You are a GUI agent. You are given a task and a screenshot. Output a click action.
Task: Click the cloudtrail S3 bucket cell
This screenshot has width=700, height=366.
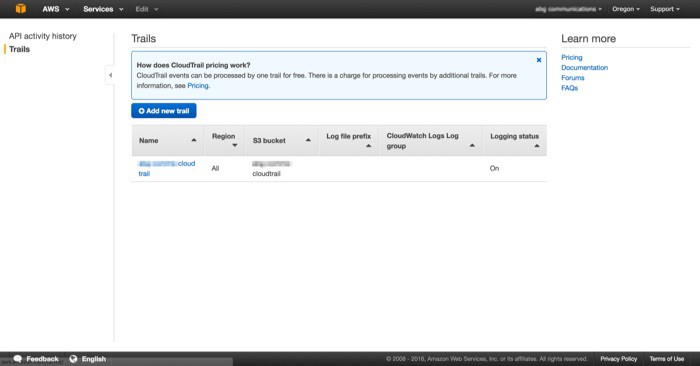pyautogui.click(x=271, y=169)
